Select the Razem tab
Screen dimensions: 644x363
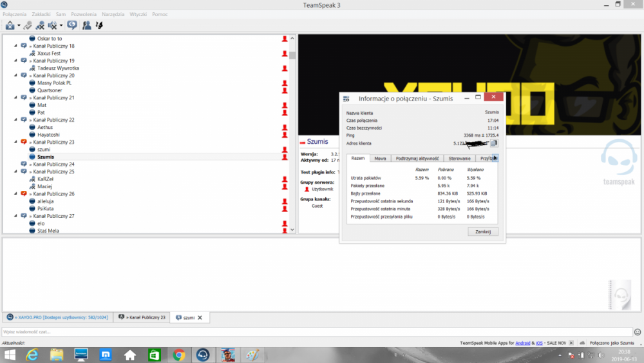(x=357, y=158)
